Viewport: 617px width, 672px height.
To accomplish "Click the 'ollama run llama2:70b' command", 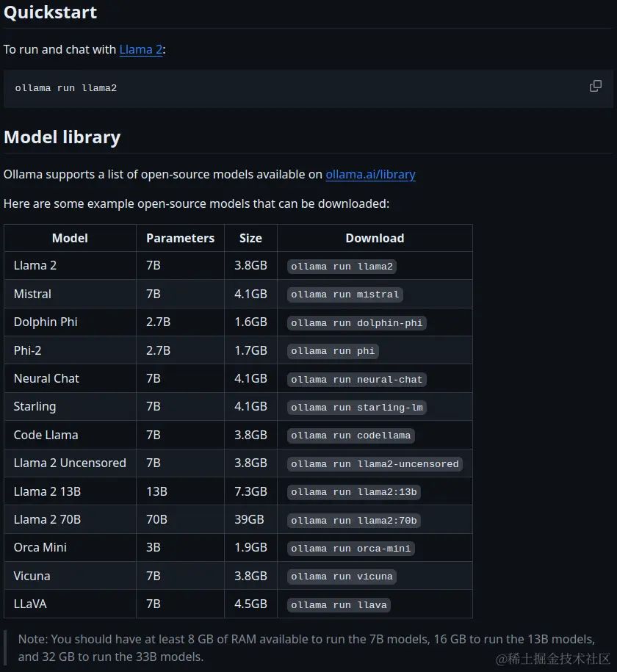I will coord(354,520).
